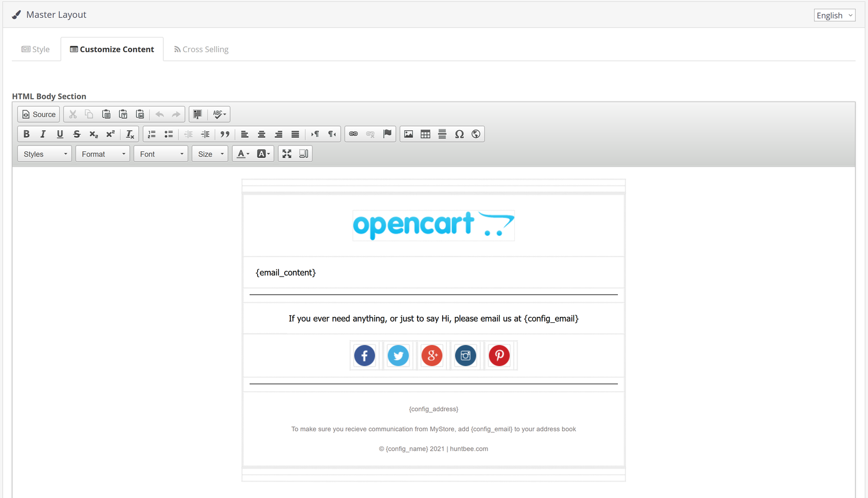
Task: Align text right
Action: (278, 134)
